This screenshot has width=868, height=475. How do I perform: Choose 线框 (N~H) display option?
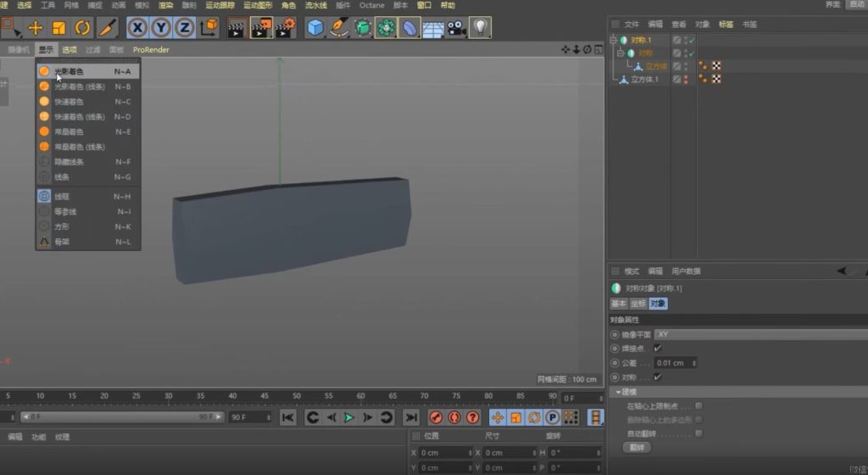tap(87, 197)
